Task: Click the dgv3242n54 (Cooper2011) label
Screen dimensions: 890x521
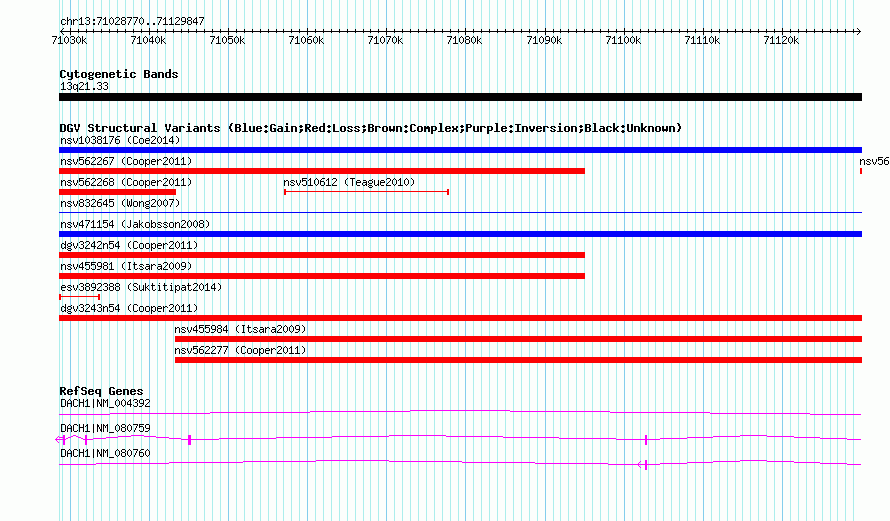Action: click(x=129, y=245)
